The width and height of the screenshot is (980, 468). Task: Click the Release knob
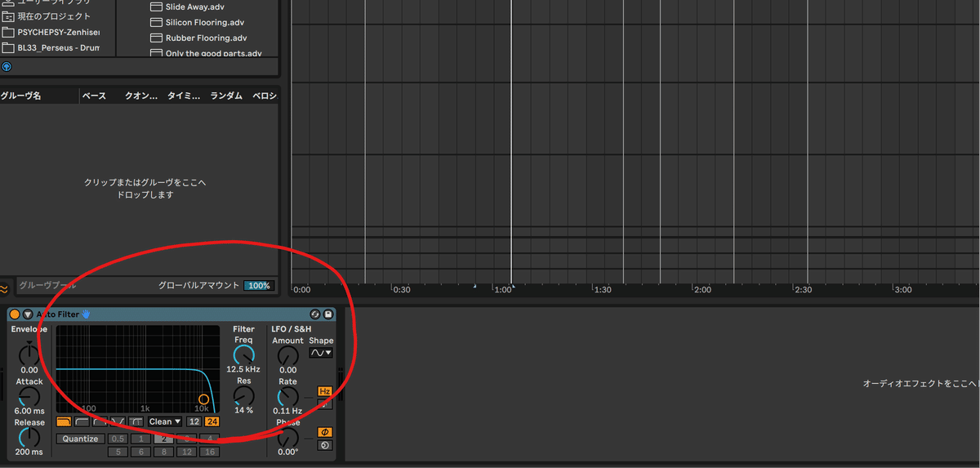[29, 438]
